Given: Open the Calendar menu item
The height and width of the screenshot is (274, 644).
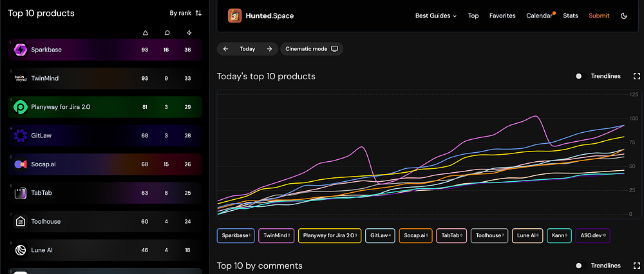Looking at the screenshot, I should click(x=539, y=15).
